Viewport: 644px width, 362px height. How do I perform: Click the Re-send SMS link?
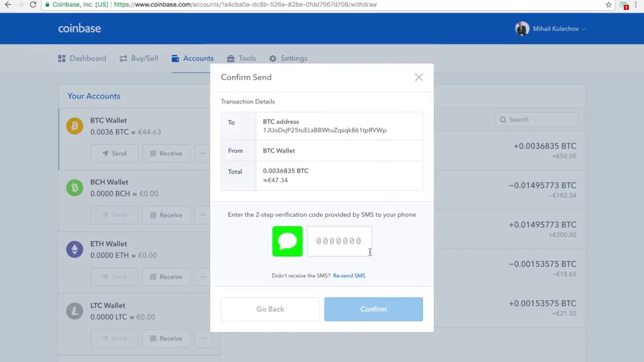pyautogui.click(x=349, y=276)
